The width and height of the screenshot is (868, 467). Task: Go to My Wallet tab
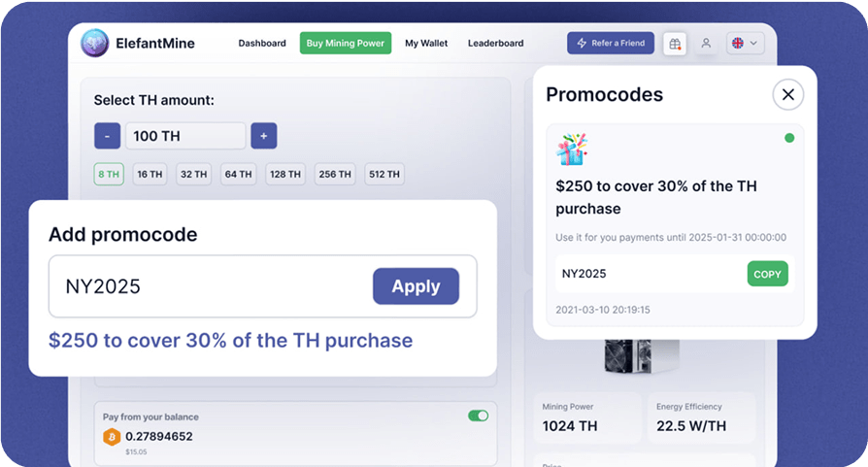coord(426,44)
